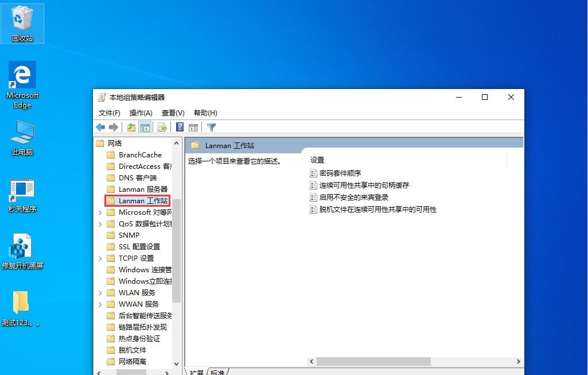Click settings list scroll left arrow
Viewport: 588px width, 375px height.
[311, 361]
